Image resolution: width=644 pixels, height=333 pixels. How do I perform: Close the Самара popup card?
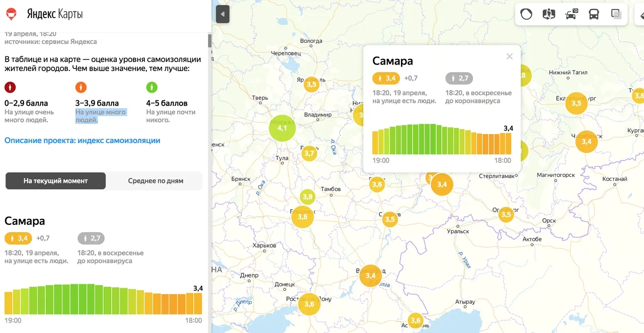pos(509,56)
